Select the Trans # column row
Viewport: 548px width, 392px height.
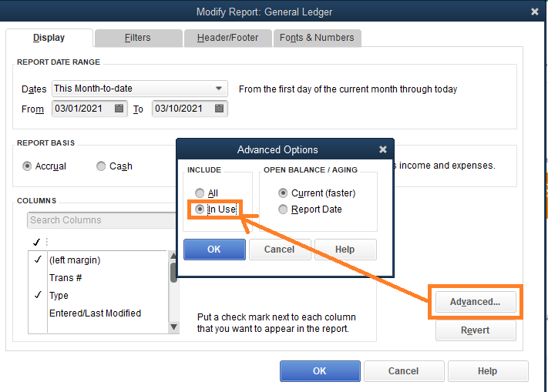tap(98, 278)
